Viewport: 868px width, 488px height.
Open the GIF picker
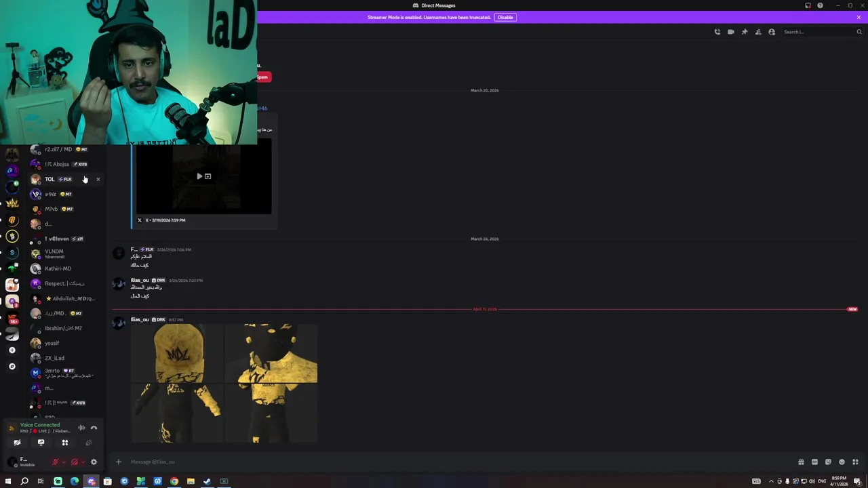pos(814,462)
